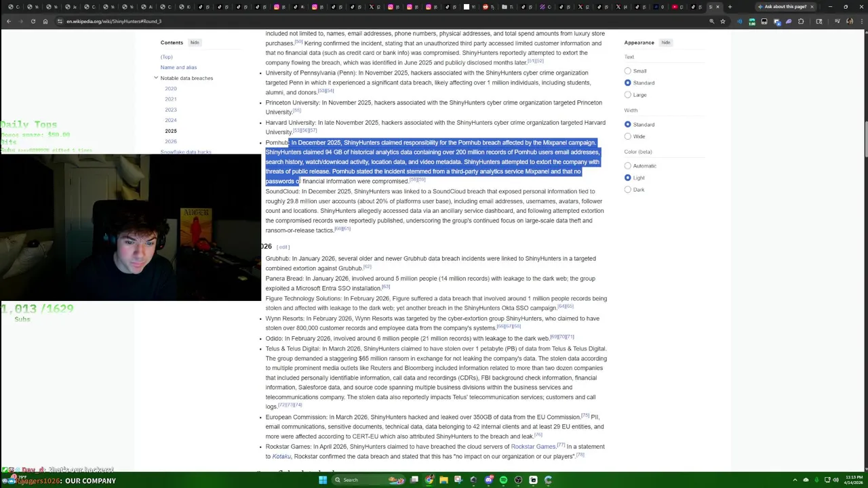Open the page zoom magnifier in address bar
The height and width of the screenshot is (488, 868).
[711, 21]
